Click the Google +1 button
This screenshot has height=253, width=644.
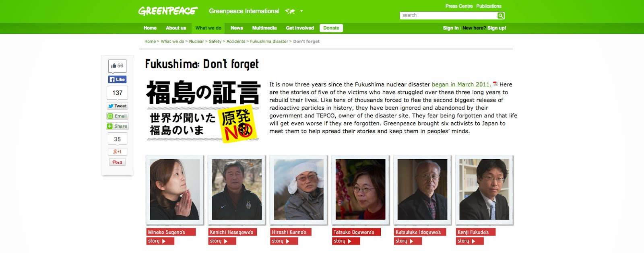coord(118,152)
